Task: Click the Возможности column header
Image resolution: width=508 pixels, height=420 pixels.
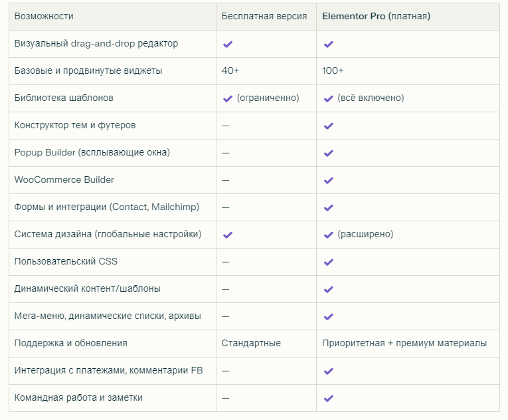Action: 44,16
